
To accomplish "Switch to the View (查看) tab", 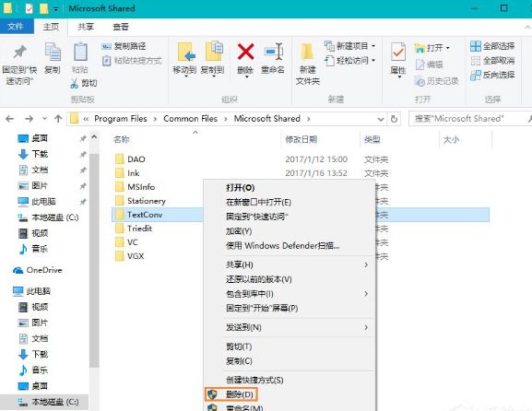I will click(121, 27).
